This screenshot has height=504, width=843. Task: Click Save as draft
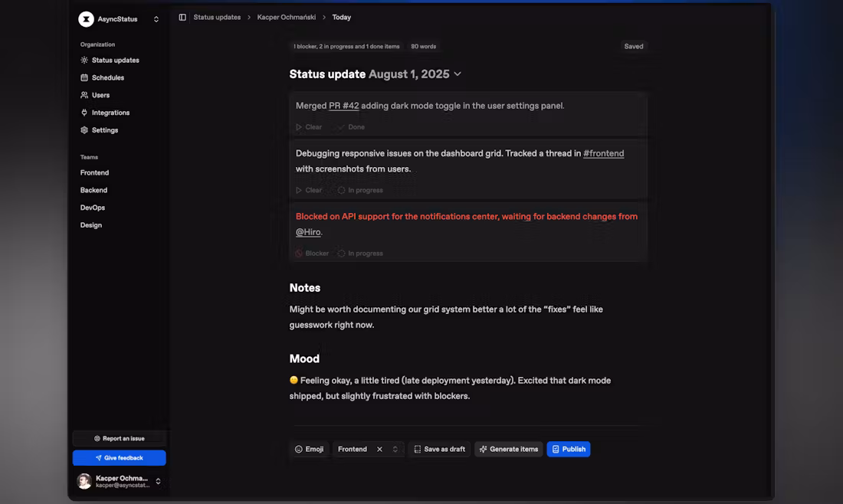[x=438, y=449]
